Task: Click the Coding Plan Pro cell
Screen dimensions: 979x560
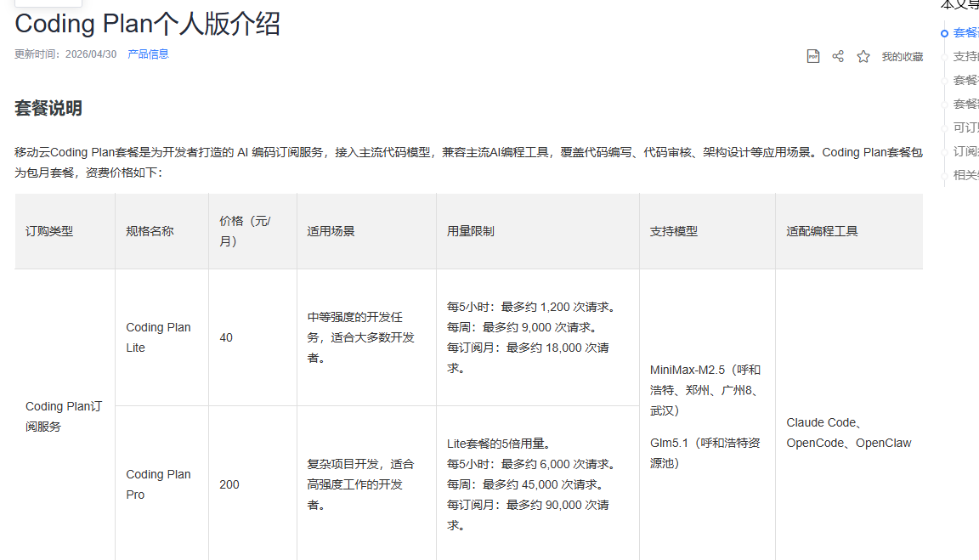Action: coord(161,484)
